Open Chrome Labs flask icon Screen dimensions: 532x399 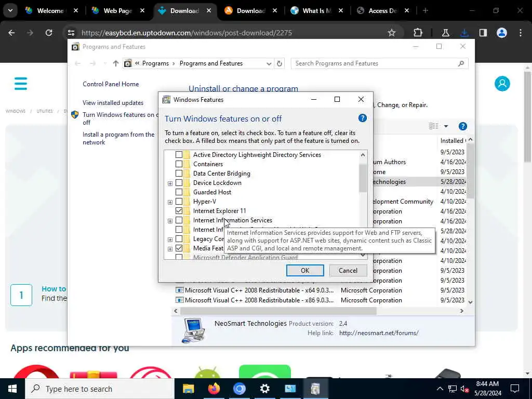click(x=445, y=33)
